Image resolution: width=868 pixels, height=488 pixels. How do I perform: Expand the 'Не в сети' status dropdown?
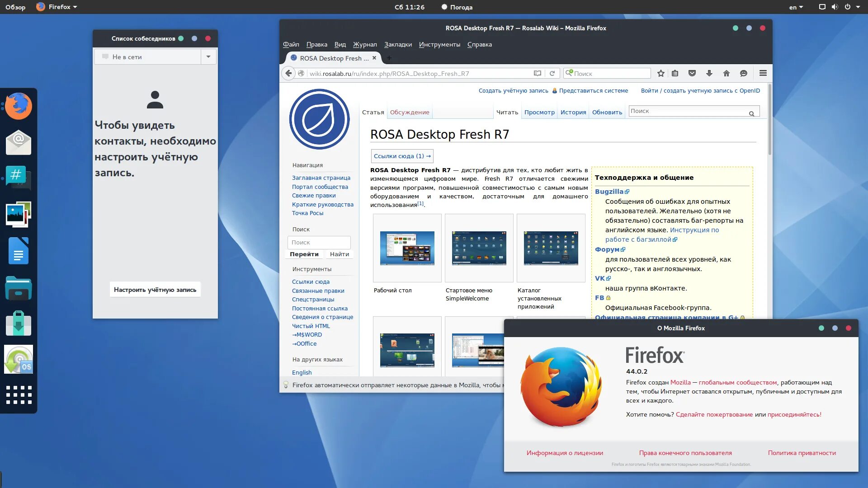[208, 57]
